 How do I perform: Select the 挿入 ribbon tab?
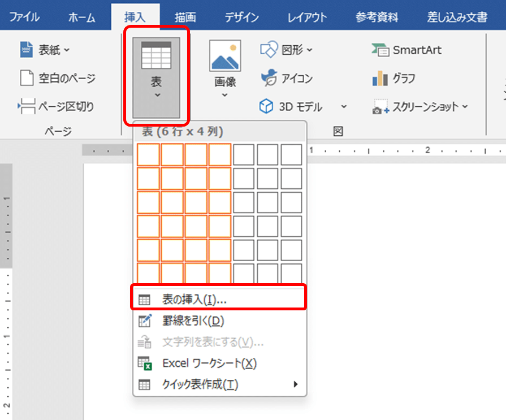coord(135,18)
